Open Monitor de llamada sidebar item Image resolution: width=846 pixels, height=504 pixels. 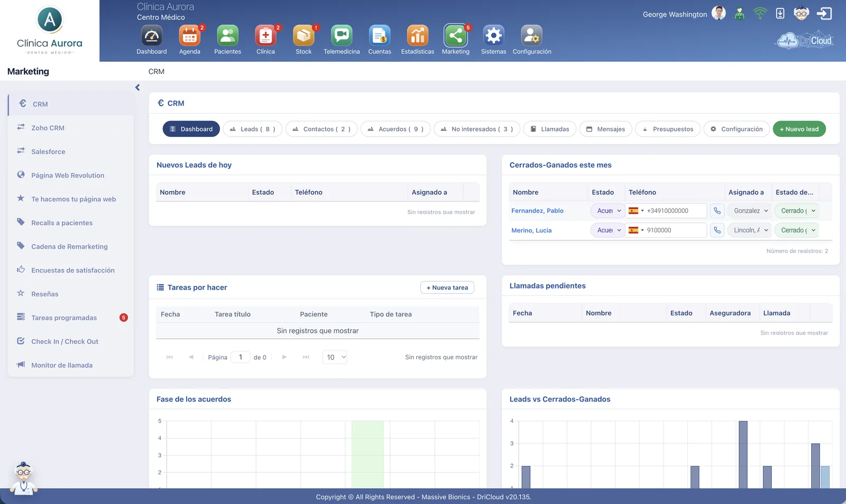[x=70, y=365]
